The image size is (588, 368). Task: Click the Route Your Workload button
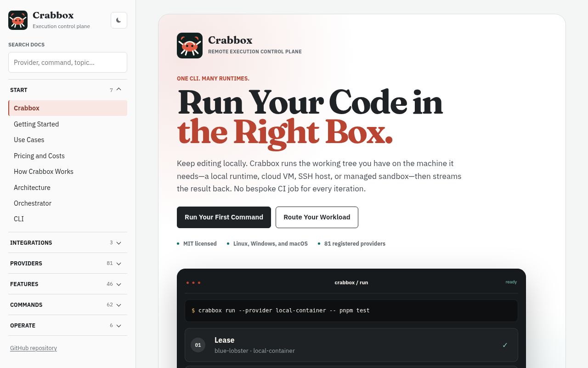click(x=317, y=217)
